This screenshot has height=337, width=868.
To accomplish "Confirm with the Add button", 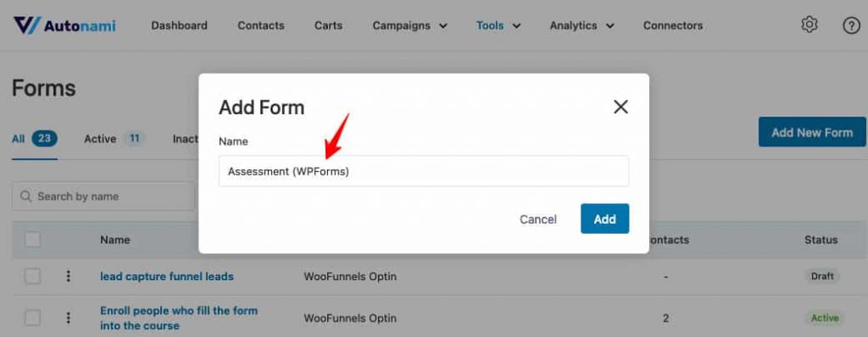I will tap(604, 218).
